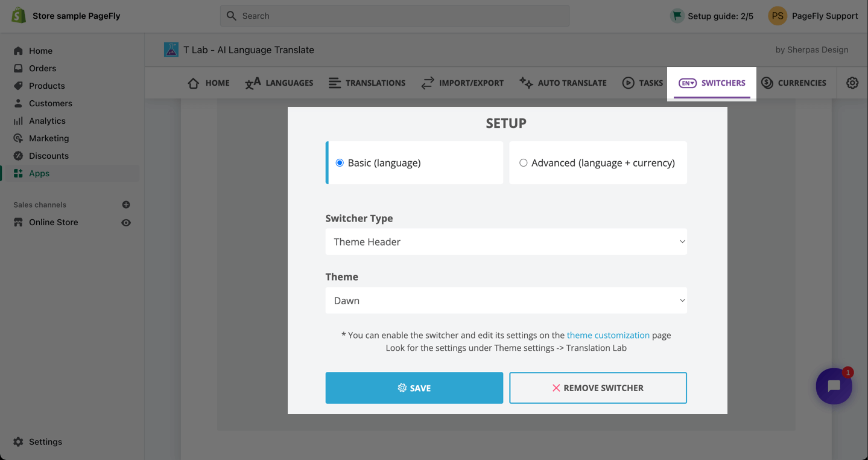Click the Online Store shop icon
The image size is (868, 460).
click(18, 222)
